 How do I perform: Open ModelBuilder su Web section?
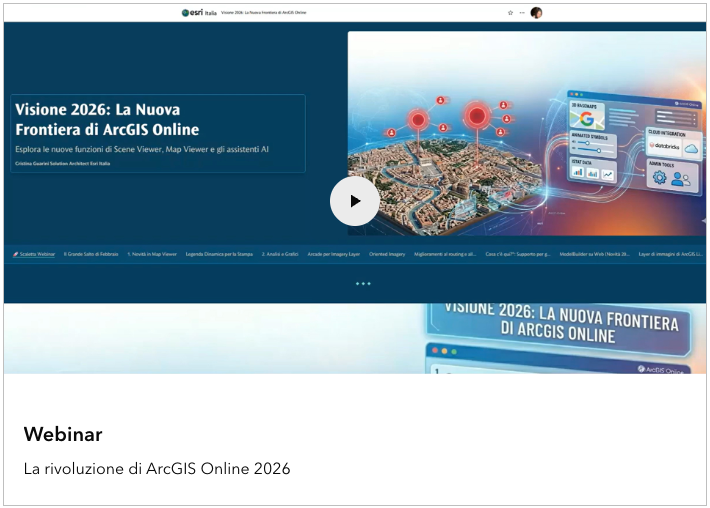click(x=595, y=254)
